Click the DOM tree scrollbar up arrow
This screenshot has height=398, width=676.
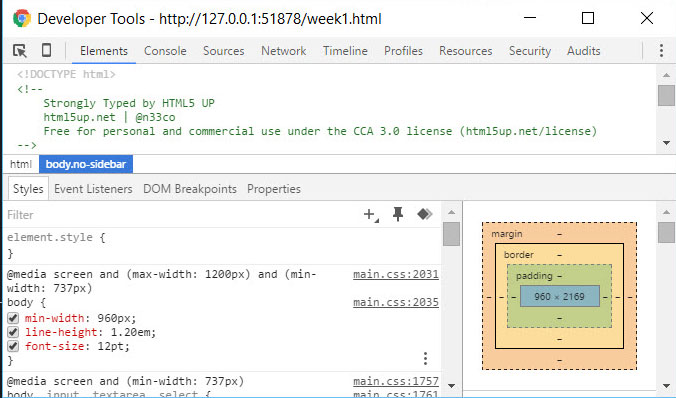pos(667,75)
